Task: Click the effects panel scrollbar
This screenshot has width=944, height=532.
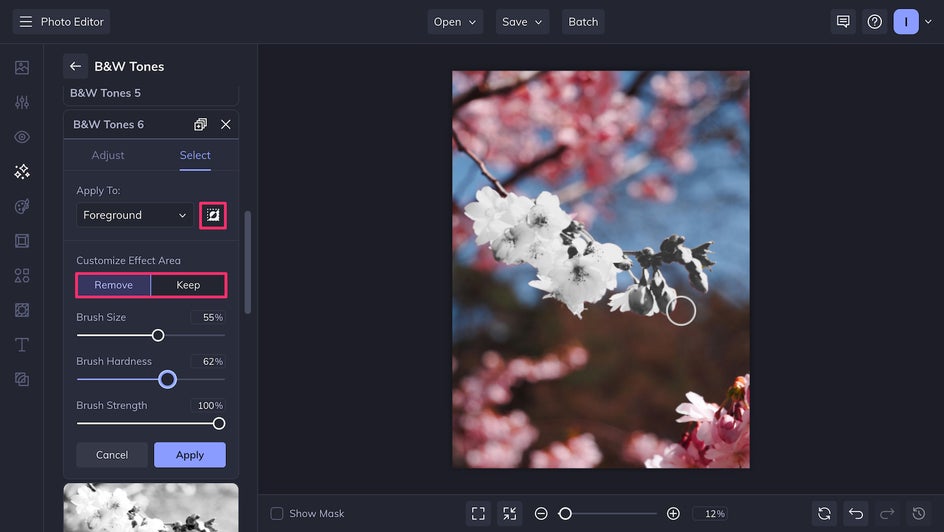Action: [247, 262]
